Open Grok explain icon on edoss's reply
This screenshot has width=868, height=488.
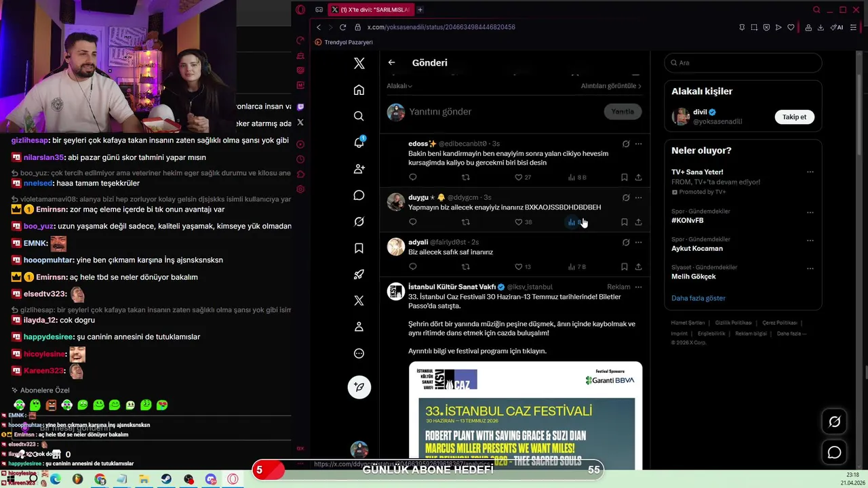626,144
